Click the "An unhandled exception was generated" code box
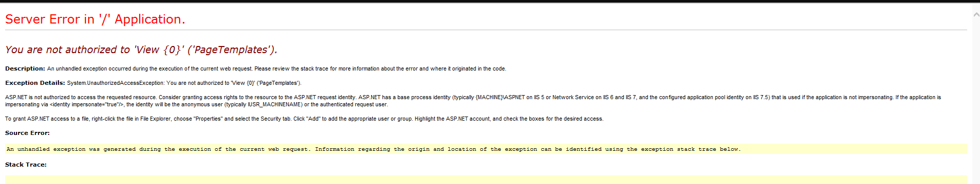 tap(486, 149)
